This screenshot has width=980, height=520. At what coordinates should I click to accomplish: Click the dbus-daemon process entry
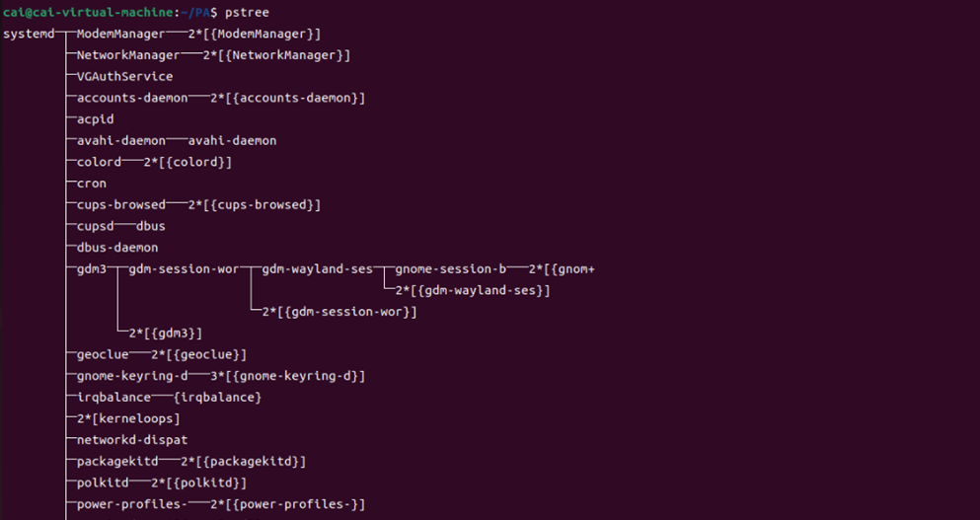coord(117,248)
